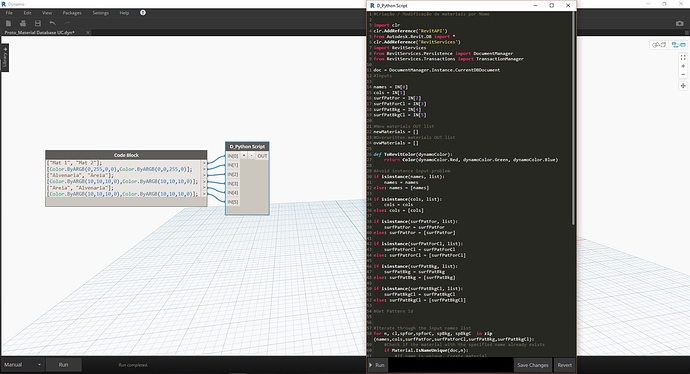Click the Undo arrow in Dynamo toolbar

(x=52, y=23)
